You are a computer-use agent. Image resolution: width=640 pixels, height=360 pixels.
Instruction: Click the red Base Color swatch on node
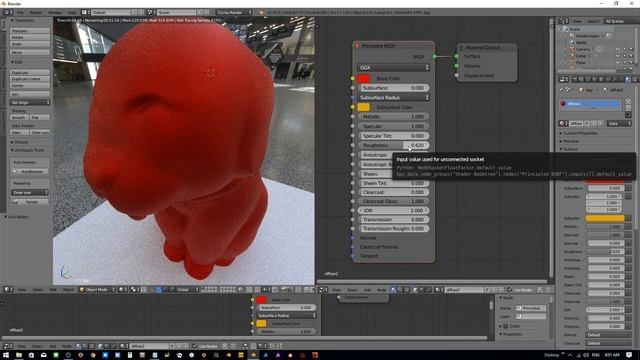coord(363,78)
